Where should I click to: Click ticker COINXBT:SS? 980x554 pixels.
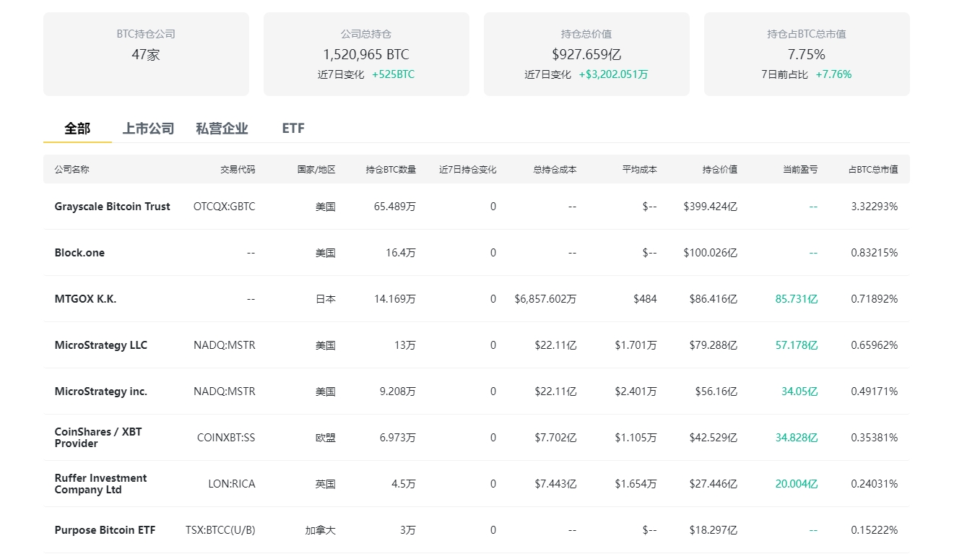tap(226, 438)
